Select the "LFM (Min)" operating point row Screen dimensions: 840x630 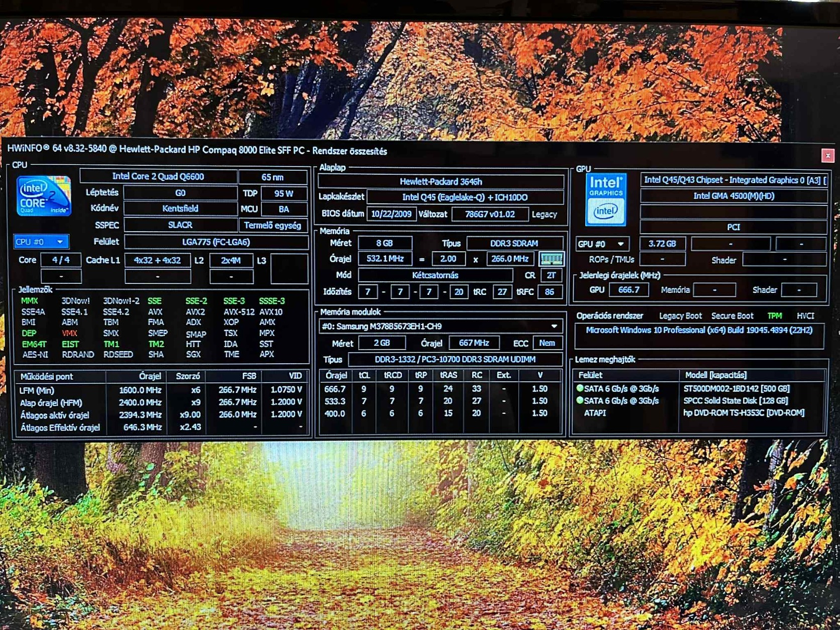click(x=161, y=390)
